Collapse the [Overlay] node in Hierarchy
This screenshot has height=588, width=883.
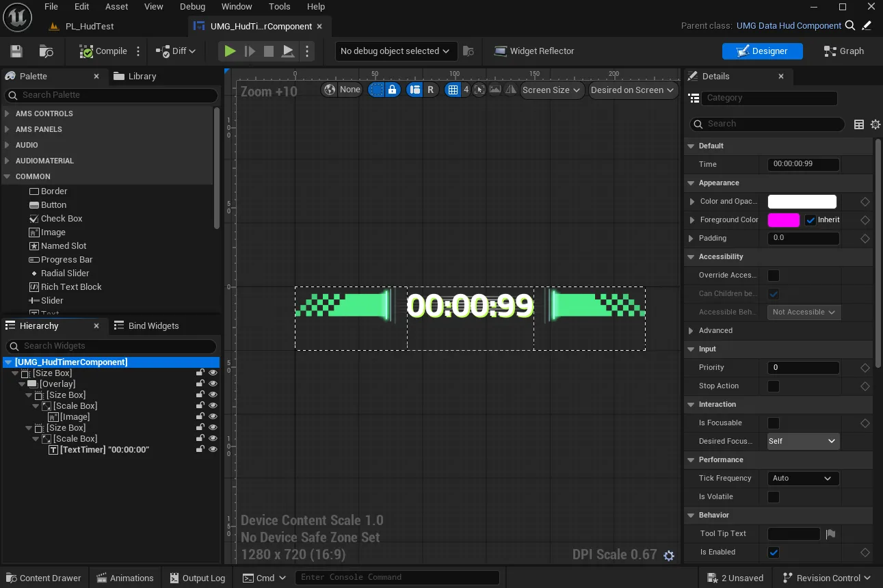pyautogui.click(x=21, y=384)
